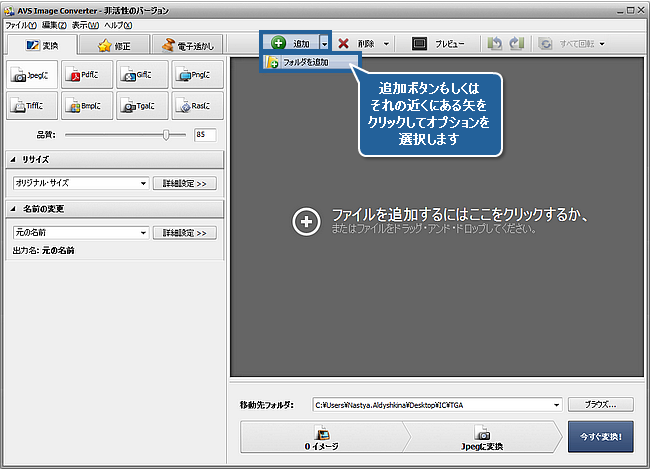Click the 品質 quality slider handle
Viewport: 650px width, 469px height.
coord(166,135)
